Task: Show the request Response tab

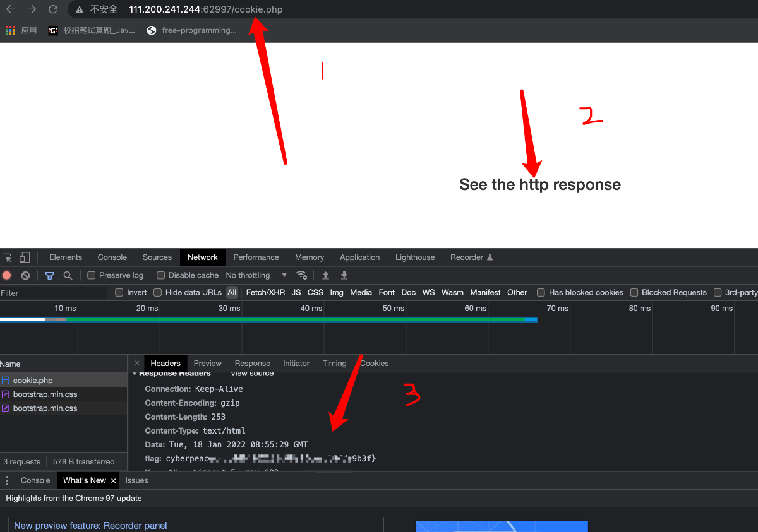Action: [x=253, y=363]
